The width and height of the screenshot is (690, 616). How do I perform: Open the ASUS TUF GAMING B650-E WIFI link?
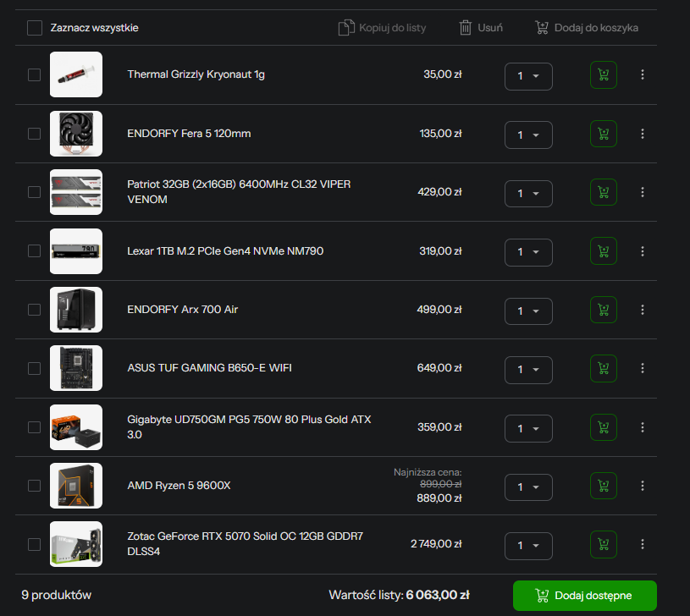[209, 368]
